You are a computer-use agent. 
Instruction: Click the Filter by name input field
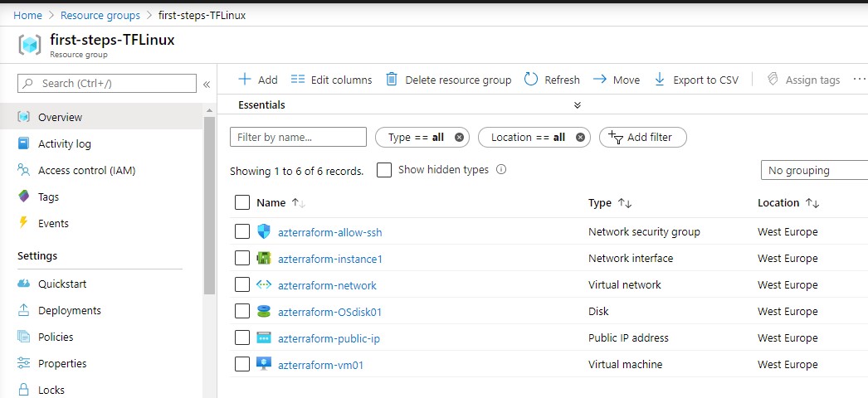click(x=298, y=138)
